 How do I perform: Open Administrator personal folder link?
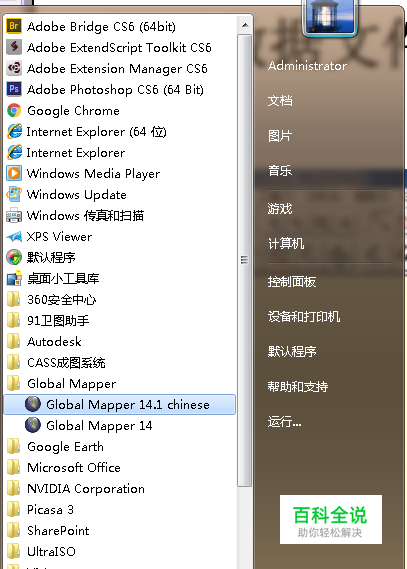pos(307,66)
